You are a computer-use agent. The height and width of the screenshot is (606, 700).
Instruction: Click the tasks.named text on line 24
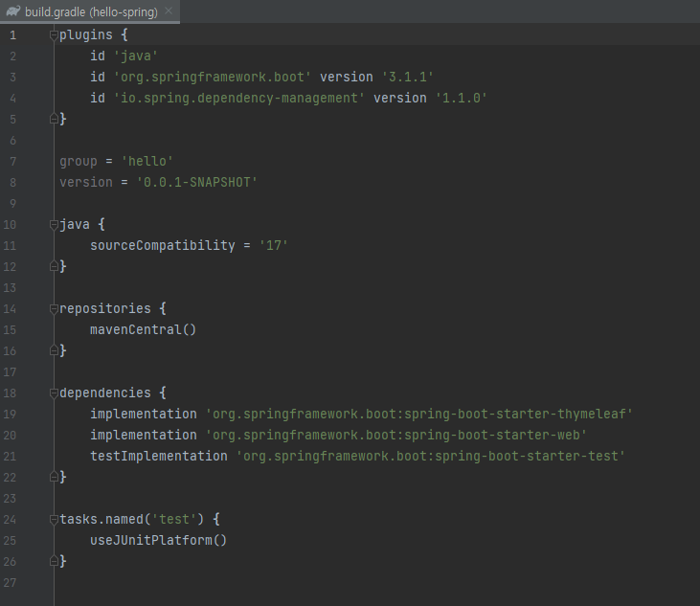[102, 520]
